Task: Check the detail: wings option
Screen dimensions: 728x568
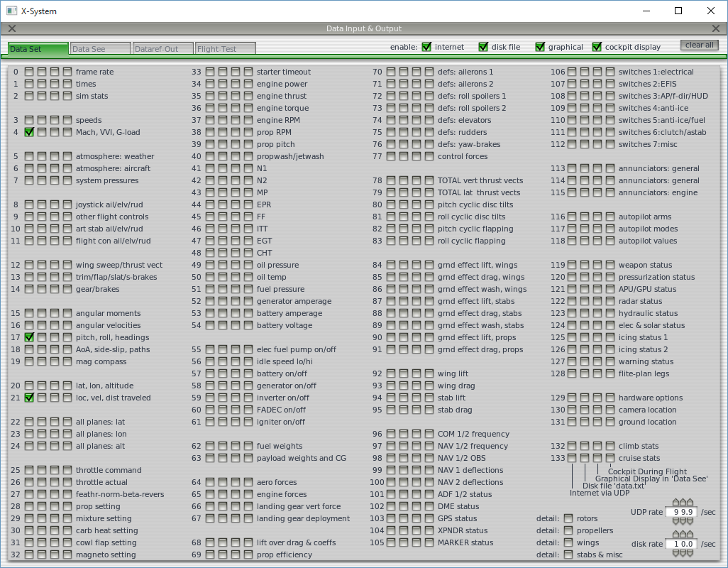Action: (568, 542)
